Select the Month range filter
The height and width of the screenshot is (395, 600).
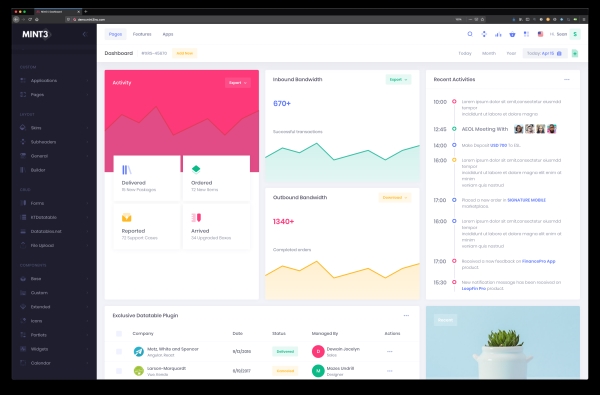point(489,53)
